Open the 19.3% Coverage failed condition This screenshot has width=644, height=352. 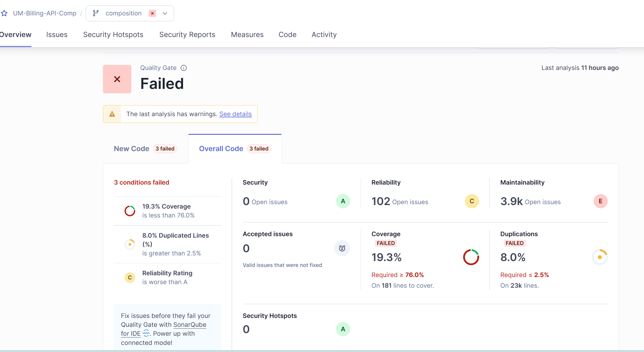click(168, 211)
